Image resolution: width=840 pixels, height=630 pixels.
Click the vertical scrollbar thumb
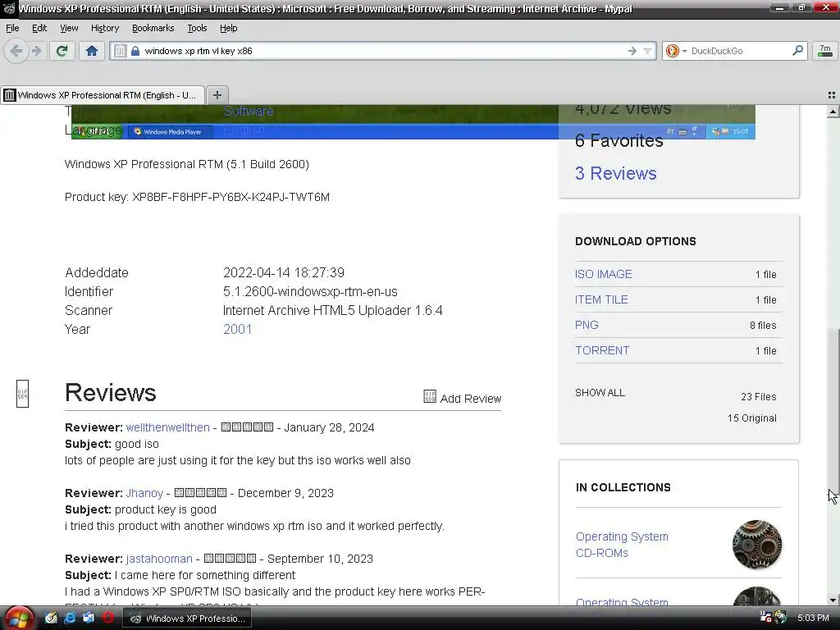[833, 410]
